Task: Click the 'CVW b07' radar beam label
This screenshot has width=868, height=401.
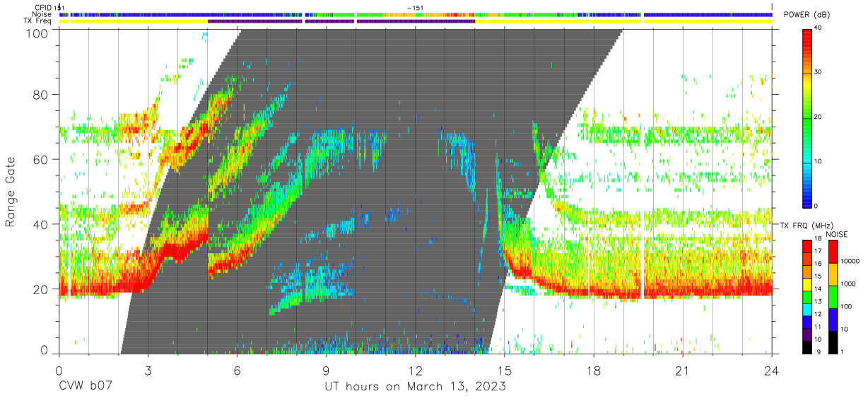Action: click(x=86, y=387)
